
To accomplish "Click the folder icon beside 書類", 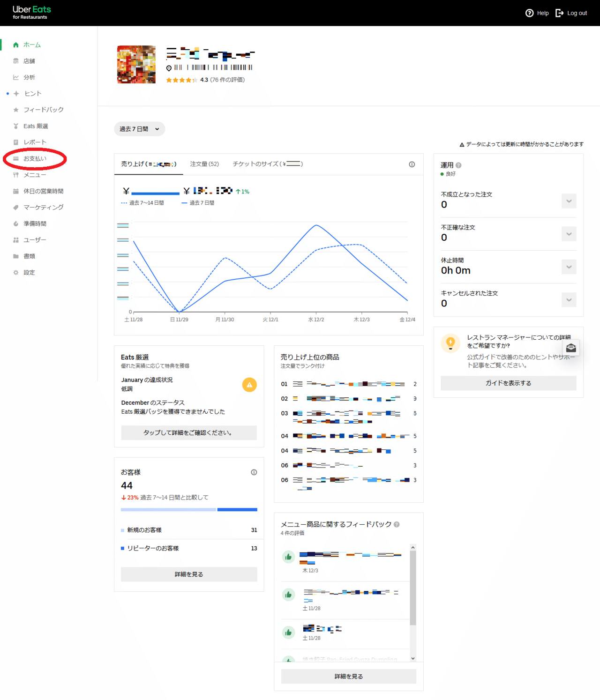I will click(x=16, y=256).
